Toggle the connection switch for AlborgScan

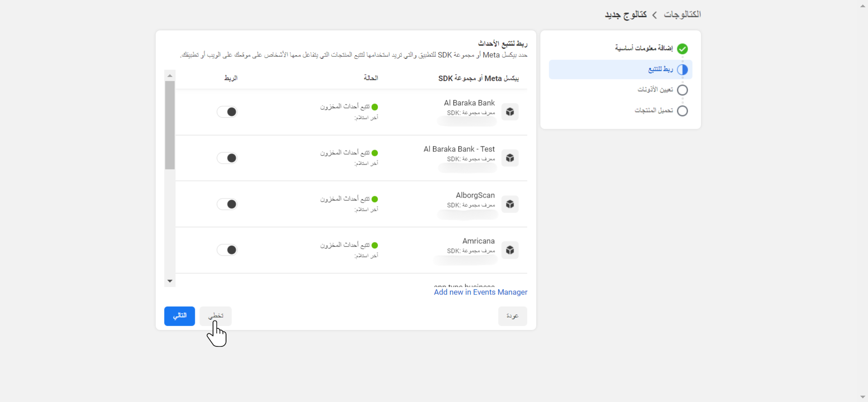227,204
